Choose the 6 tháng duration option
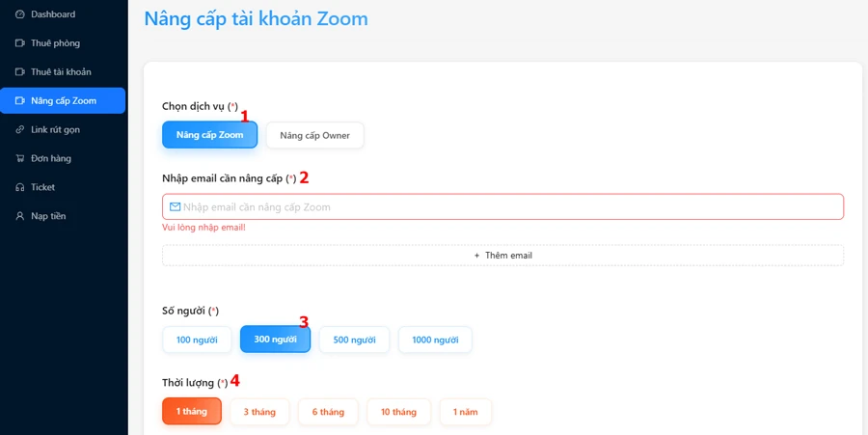This screenshot has width=868, height=435. [x=328, y=412]
